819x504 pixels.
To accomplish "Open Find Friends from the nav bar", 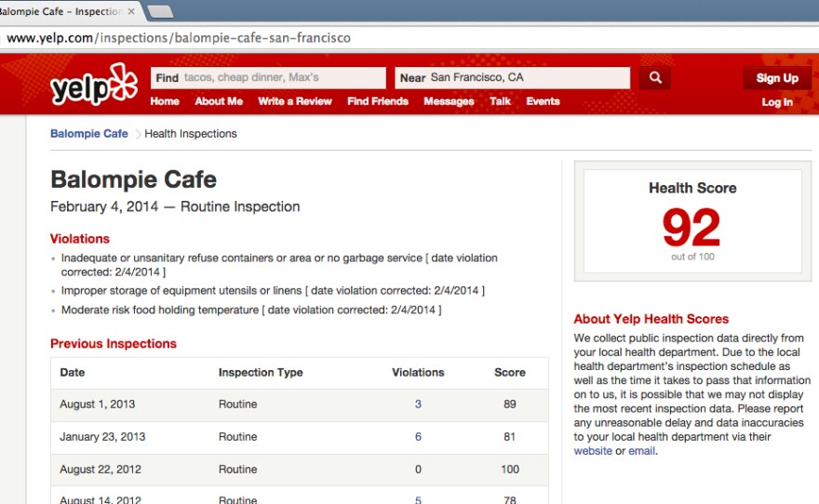I will [x=378, y=101].
